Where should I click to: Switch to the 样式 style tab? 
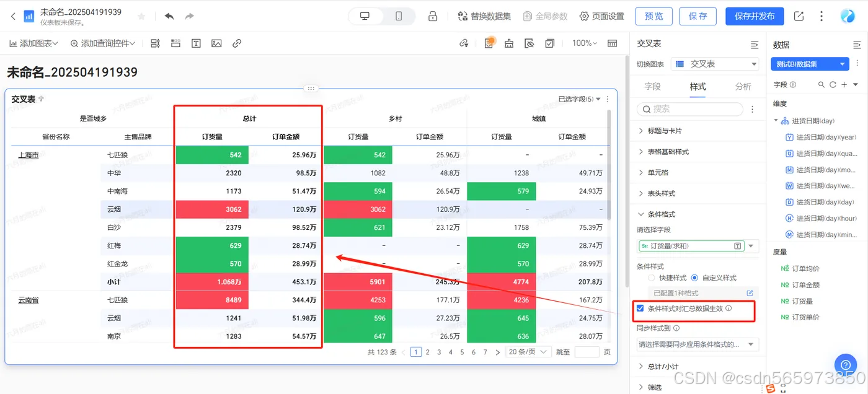(697, 87)
